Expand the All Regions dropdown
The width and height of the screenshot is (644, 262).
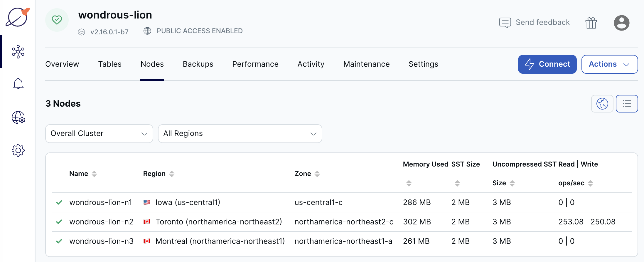(240, 134)
